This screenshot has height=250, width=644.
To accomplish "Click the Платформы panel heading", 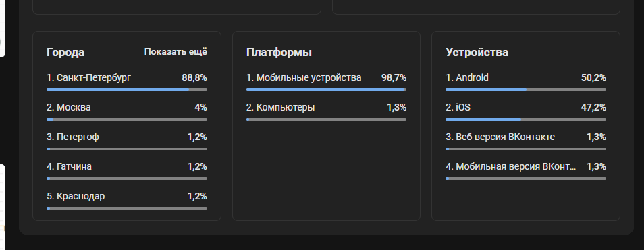I will coord(279,53).
